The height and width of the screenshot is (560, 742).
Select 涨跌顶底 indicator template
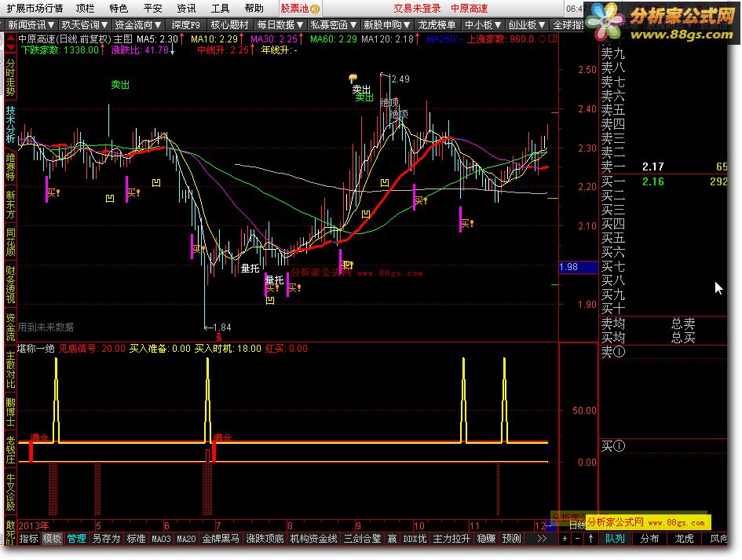pos(265,539)
